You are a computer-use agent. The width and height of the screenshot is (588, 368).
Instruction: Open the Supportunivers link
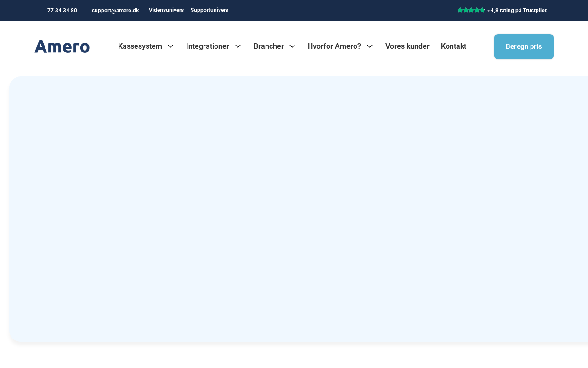(x=209, y=10)
